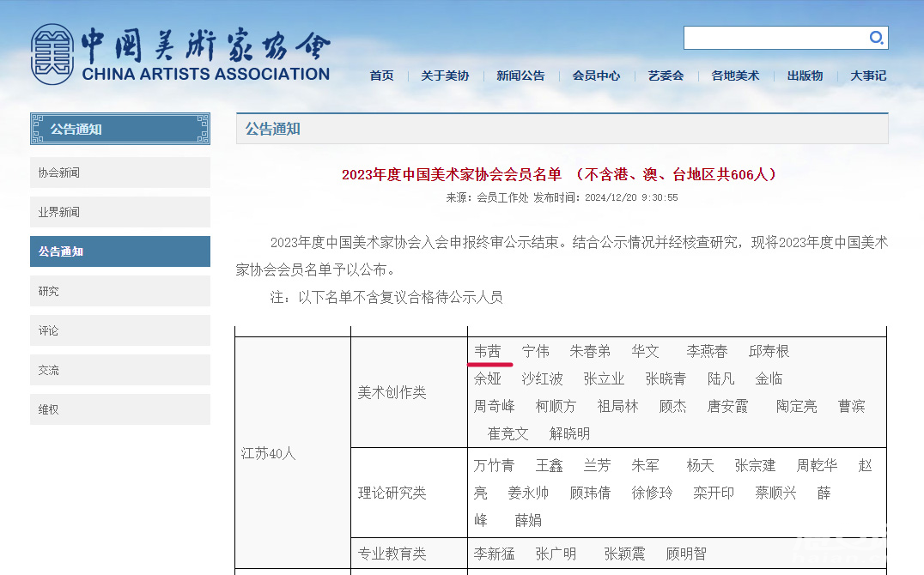Open the 新闻公告 menu item
The image size is (924, 575).
[520, 76]
